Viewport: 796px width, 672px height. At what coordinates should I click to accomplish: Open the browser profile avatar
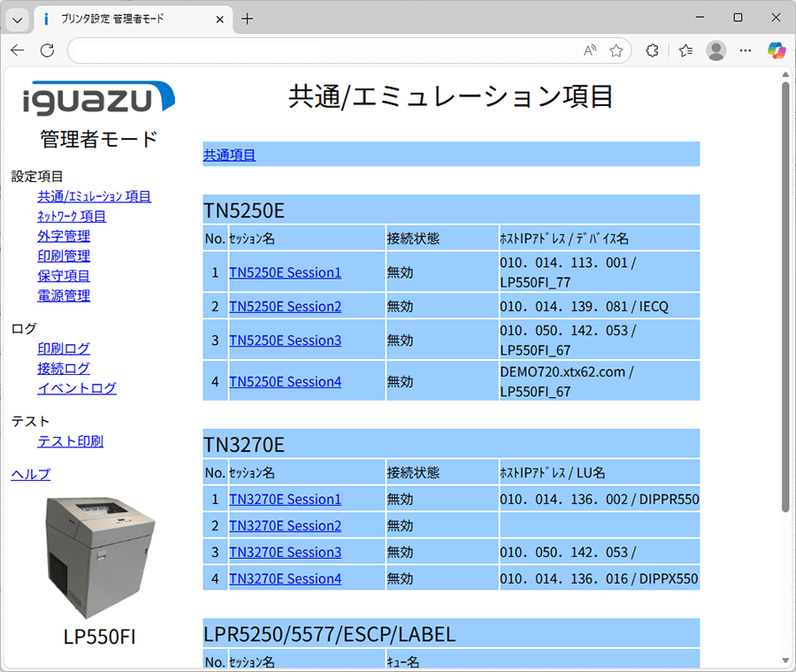pos(716,50)
